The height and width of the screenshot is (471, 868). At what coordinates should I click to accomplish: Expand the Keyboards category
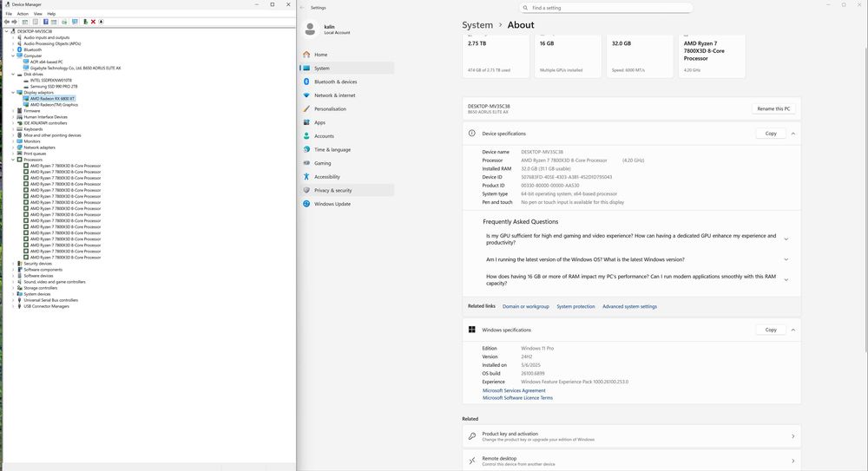pyautogui.click(x=13, y=129)
